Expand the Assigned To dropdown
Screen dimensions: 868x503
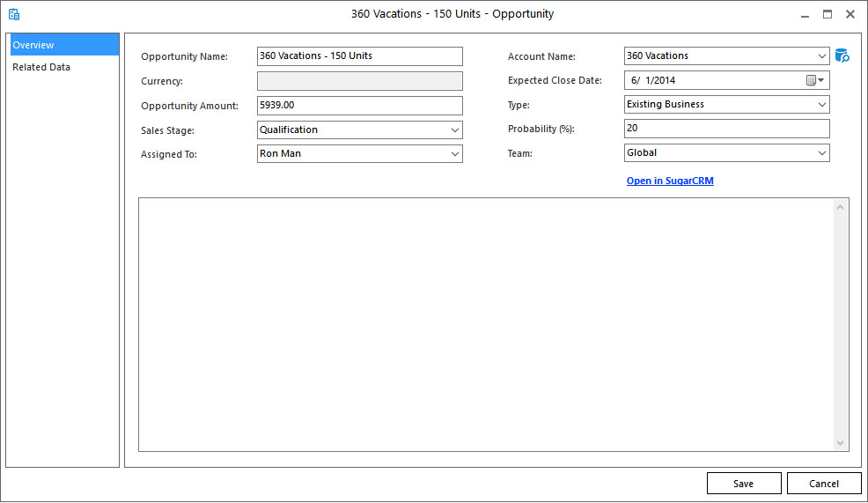click(x=454, y=154)
